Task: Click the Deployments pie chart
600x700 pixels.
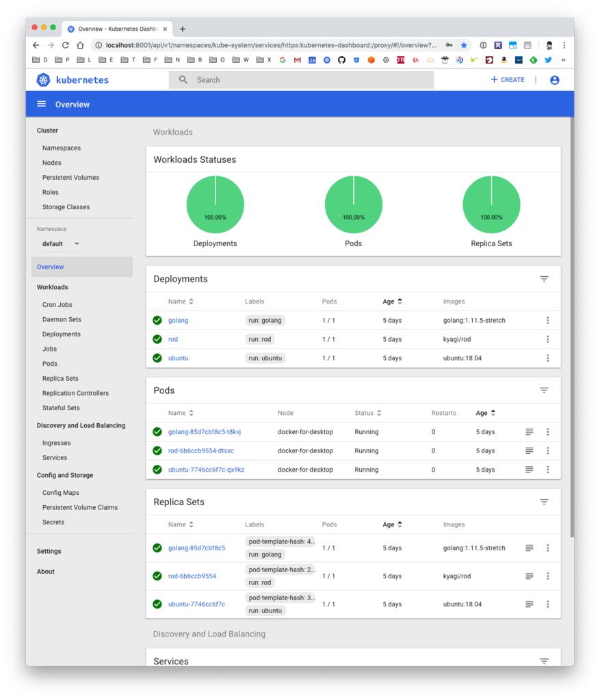Action: tap(216, 204)
